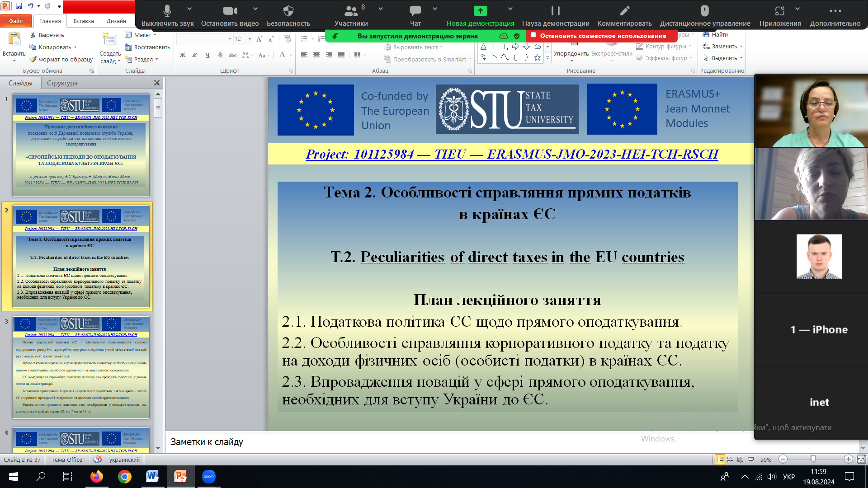Image resolution: width=868 pixels, height=488 pixels.
Task: Open the font name combo box
Action: click(x=204, y=39)
